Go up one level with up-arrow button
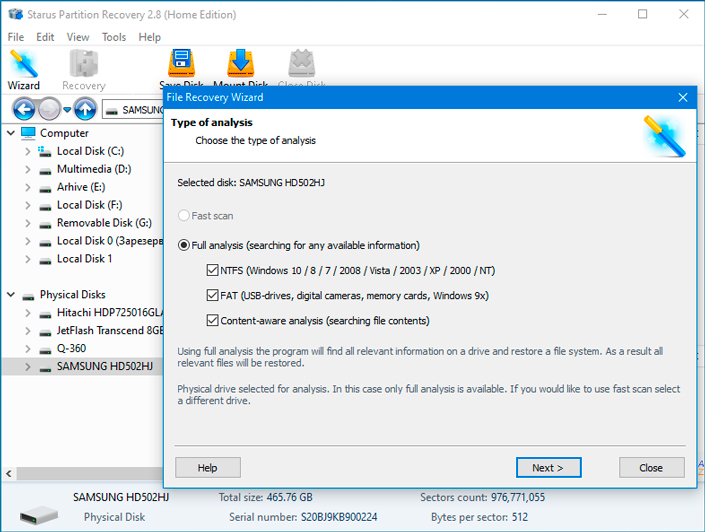The width and height of the screenshot is (705, 532). (x=85, y=109)
